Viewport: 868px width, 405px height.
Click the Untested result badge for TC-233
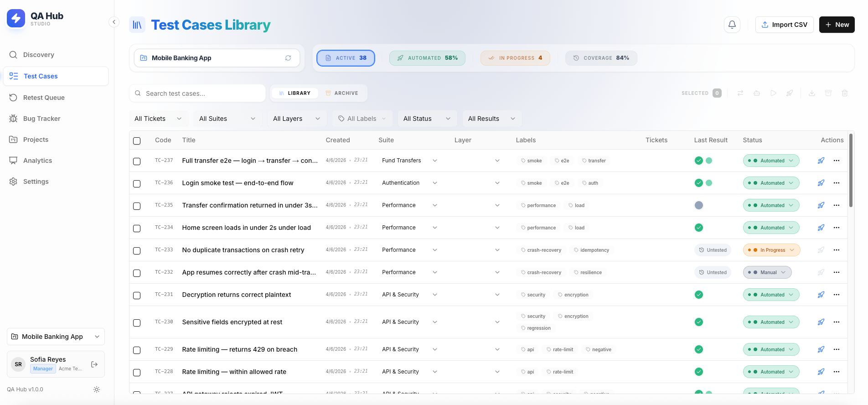[x=713, y=250]
